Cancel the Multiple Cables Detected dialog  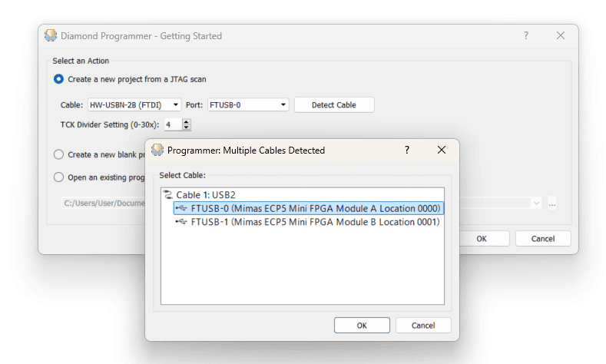423,326
